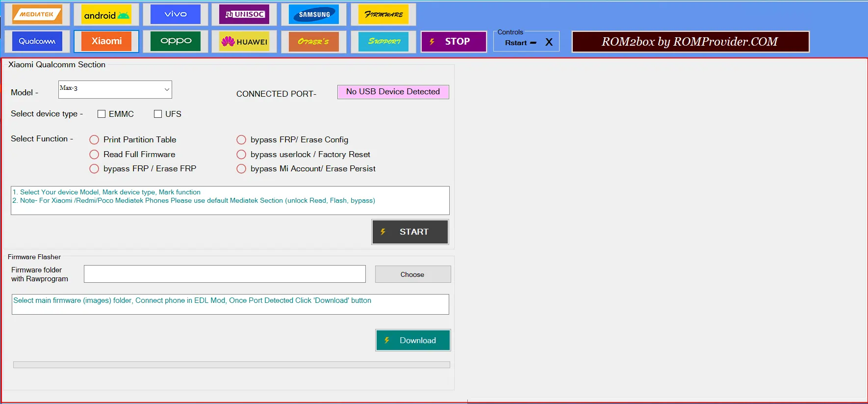Click the START button
Image resolution: width=868 pixels, height=404 pixels.
pos(410,232)
